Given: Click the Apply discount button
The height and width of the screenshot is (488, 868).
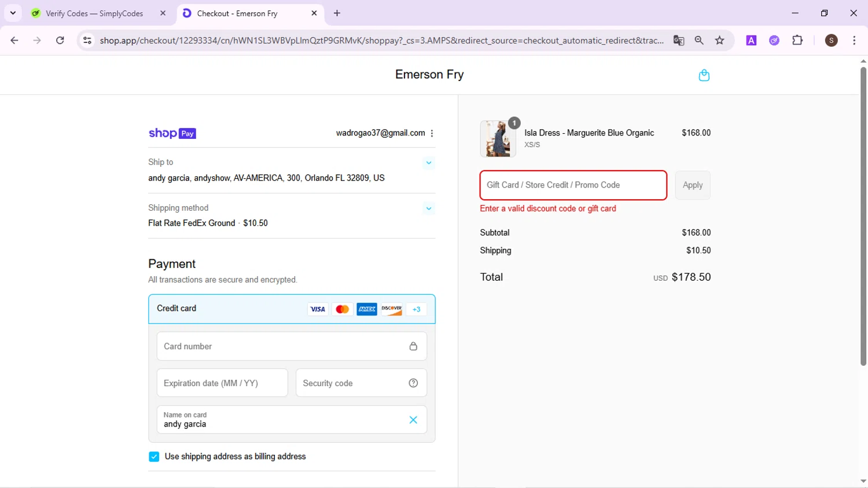Looking at the screenshot, I should (x=693, y=185).
